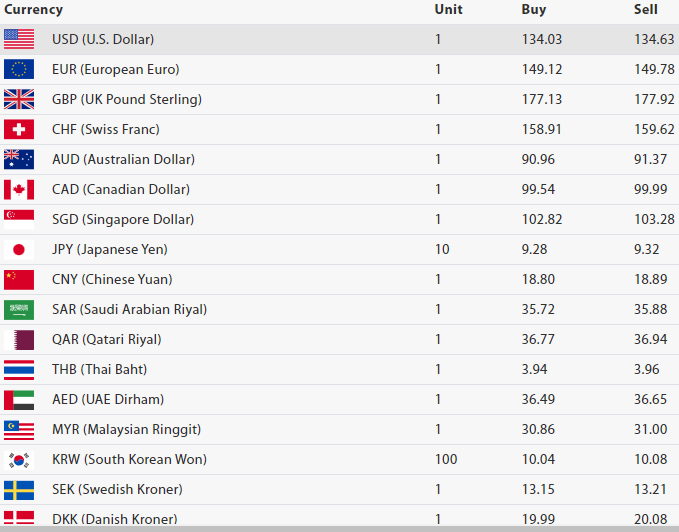Click the Singapore flag icon
The width and height of the screenshot is (679, 532).
(19, 219)
